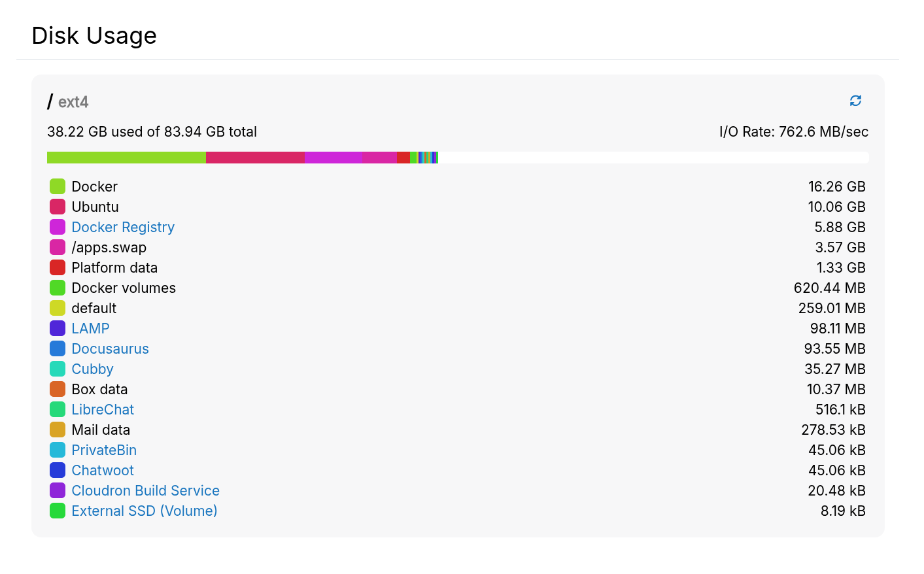924x574 pixels.
Task: Open the External SSD (Volume) link
Action: [144, 511]
